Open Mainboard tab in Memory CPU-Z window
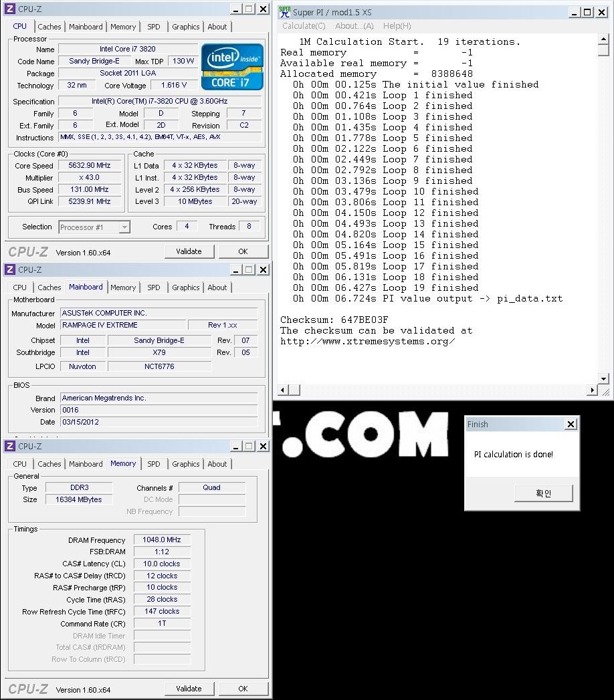The image size is (614, 700). click(86, 464)
